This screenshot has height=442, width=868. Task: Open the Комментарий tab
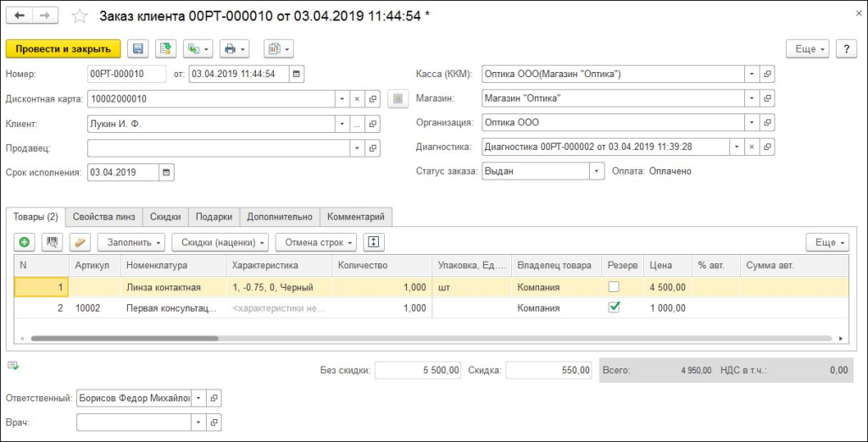[355, 217]
